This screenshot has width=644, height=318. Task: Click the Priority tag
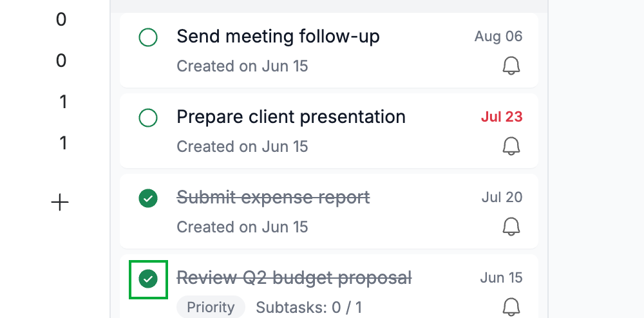coord(211,307)
